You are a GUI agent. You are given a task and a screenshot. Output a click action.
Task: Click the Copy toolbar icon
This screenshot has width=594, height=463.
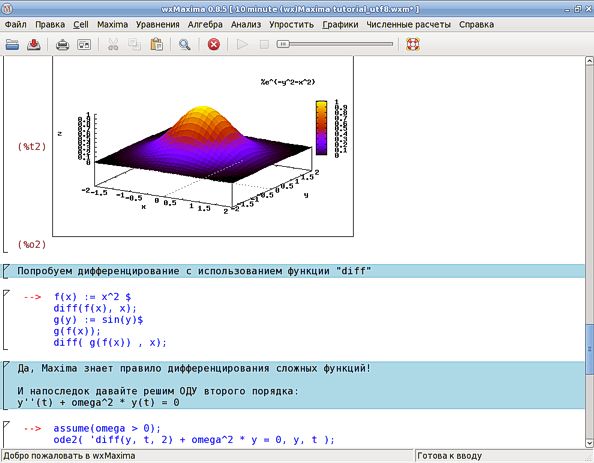pyautogui.click(x=134, y=45)
